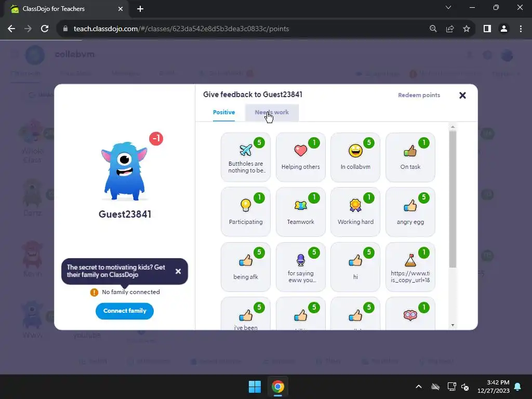Select the 'angry egg' skill
This screenshot has width=532, height=399.
410,212
